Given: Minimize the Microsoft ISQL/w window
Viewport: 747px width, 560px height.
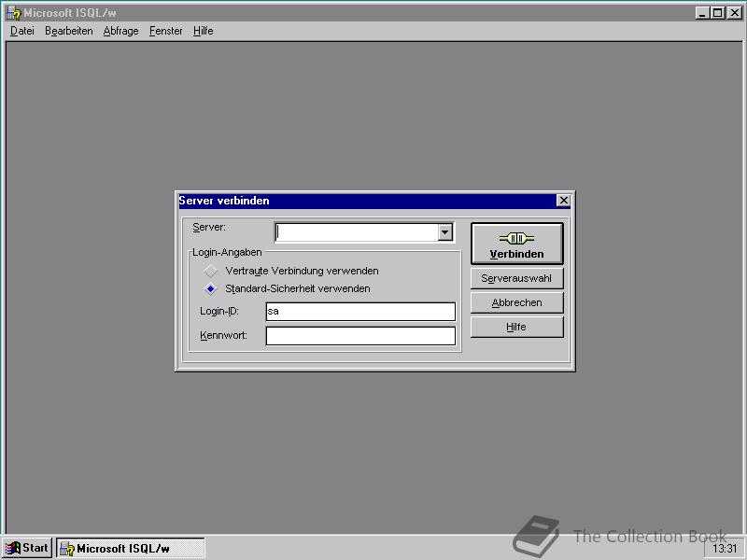Looking at the screenshot, I should pyautogui.click(x=702, y=13).
